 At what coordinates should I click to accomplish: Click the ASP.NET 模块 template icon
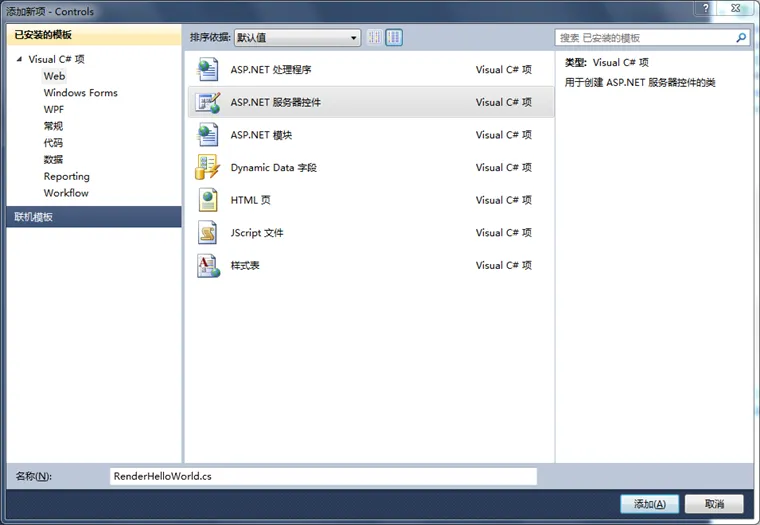[x=207, y=135]
